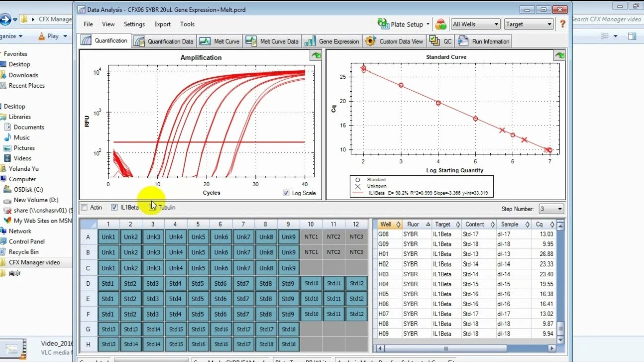Toggle the Log Scale checkbox
644x362 pixels.
pyautogui.click(x=286, y=193)
